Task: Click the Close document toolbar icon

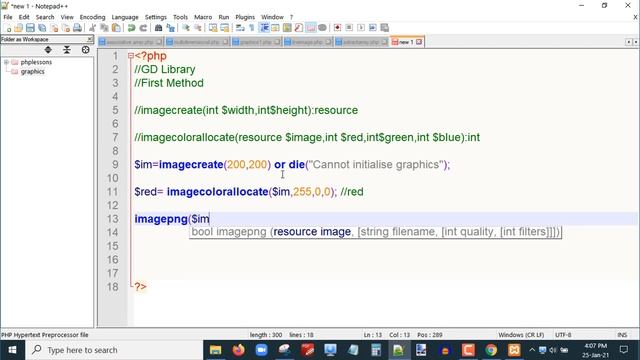Action: pyautogui.click(x=54, y=28)
